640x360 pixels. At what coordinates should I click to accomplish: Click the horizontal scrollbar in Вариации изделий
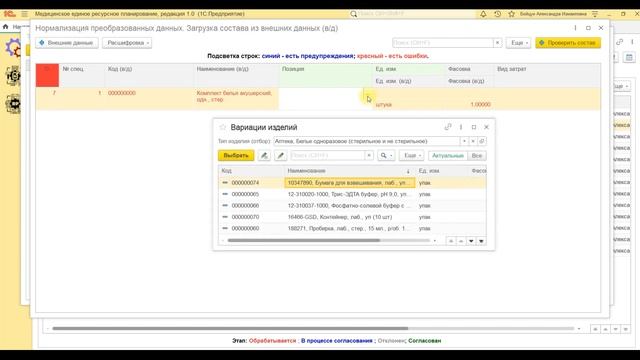[x=304, y=240]
